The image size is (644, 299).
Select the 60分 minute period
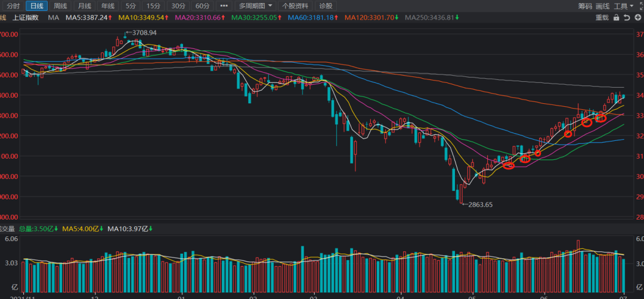pyautogui.click(x=202, y=6)
